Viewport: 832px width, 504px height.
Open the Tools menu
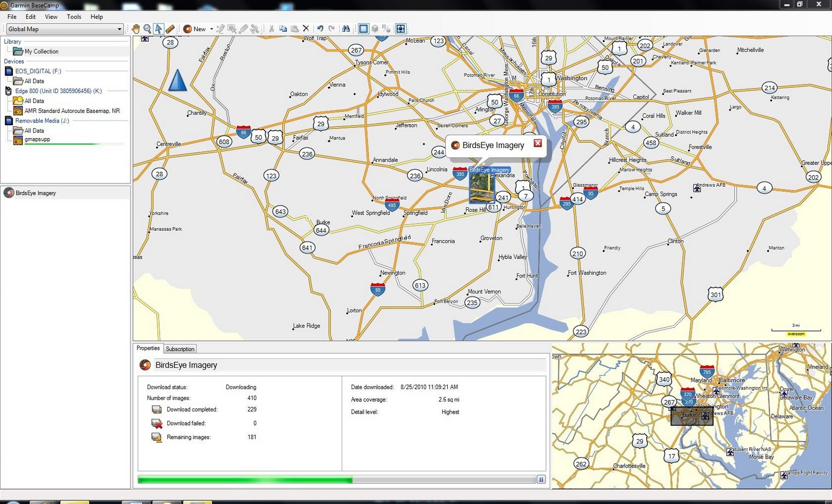[74, 17]
